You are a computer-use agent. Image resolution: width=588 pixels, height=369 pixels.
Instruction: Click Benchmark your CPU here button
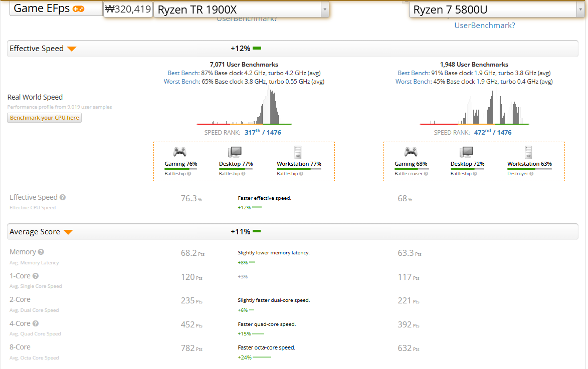click(44, 118)
